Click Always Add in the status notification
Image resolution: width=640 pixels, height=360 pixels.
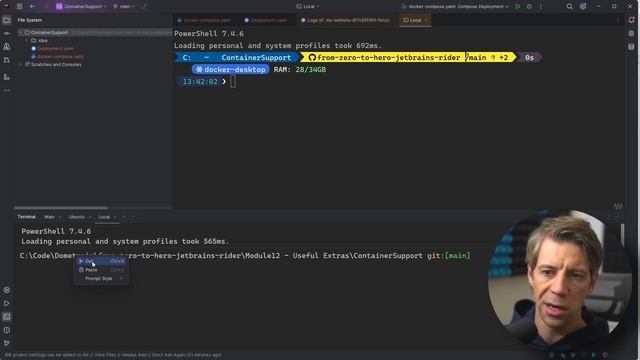(x=133, y=355)
